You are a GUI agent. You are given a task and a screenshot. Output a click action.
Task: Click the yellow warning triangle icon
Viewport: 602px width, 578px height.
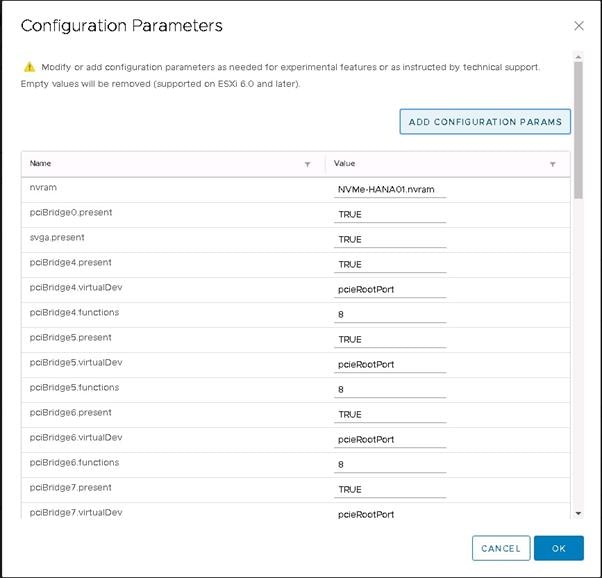(x=30, y=67)
